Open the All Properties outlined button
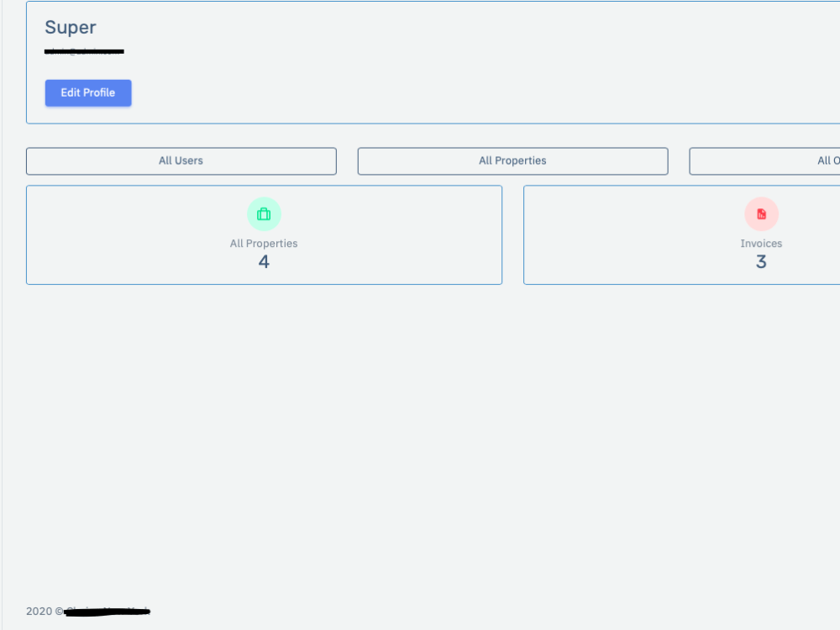 (512, 160)
